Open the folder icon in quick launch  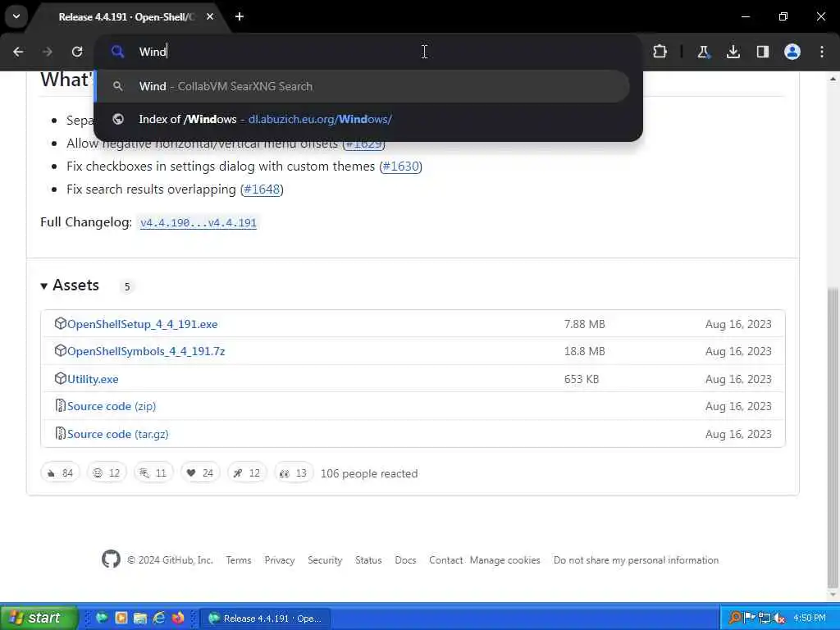point(139,618)
